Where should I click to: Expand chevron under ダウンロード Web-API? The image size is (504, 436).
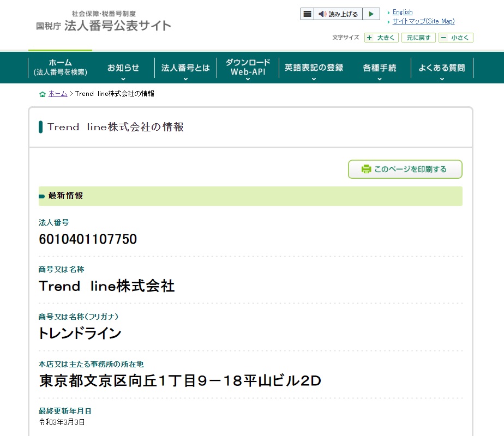pyautogui.click(x=248, y=79)
